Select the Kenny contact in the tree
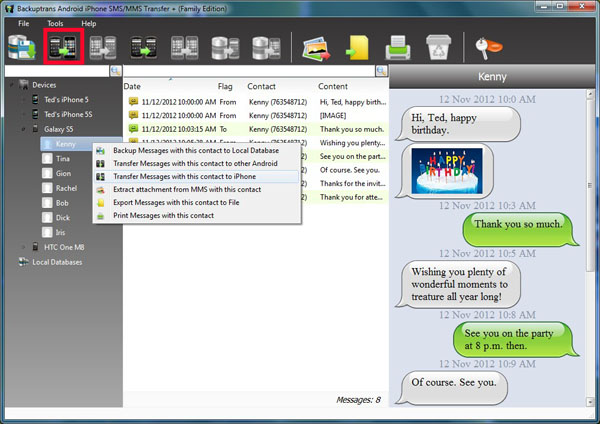This screenshot has width=600, height=424. tap(65, 144)
